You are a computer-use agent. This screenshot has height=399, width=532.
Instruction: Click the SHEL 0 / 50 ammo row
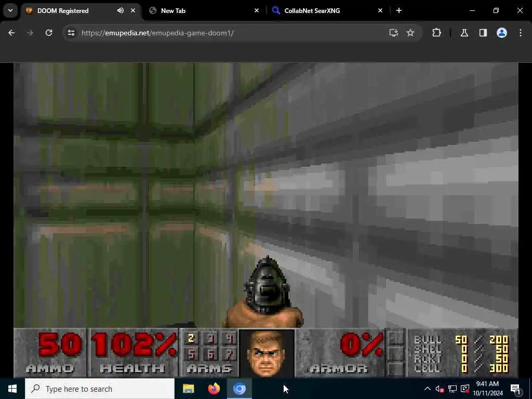pyautogui.click(x=461, y=349)
